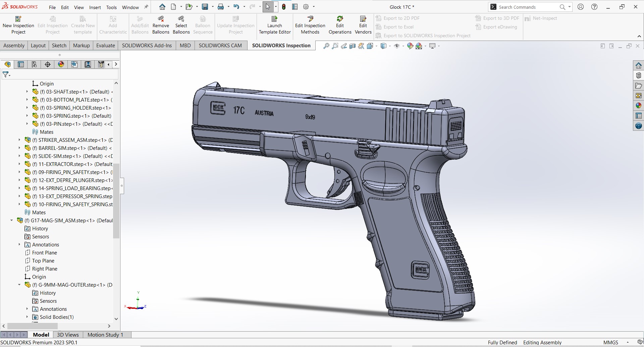Image resolution: width=644 pixels, height=347 pixels.
Task: Expand 03-SHAFT.step component node
Action: (27, 92)
